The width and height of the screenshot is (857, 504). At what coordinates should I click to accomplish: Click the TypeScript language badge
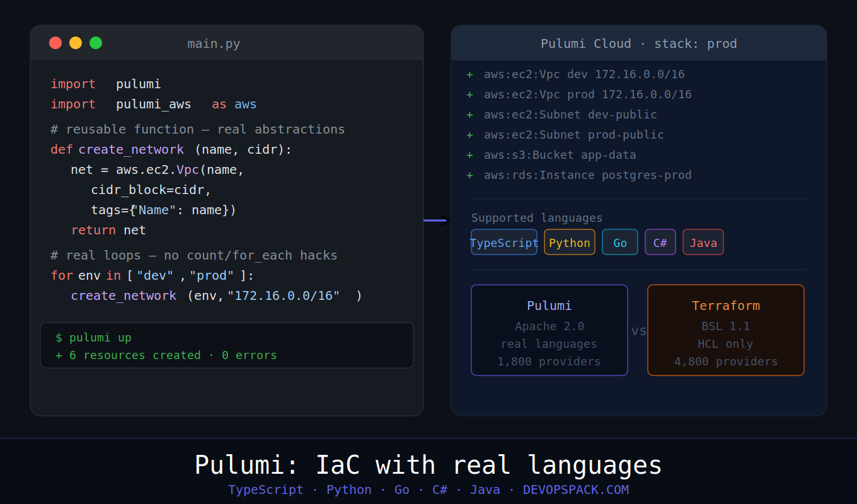(504, 243)
